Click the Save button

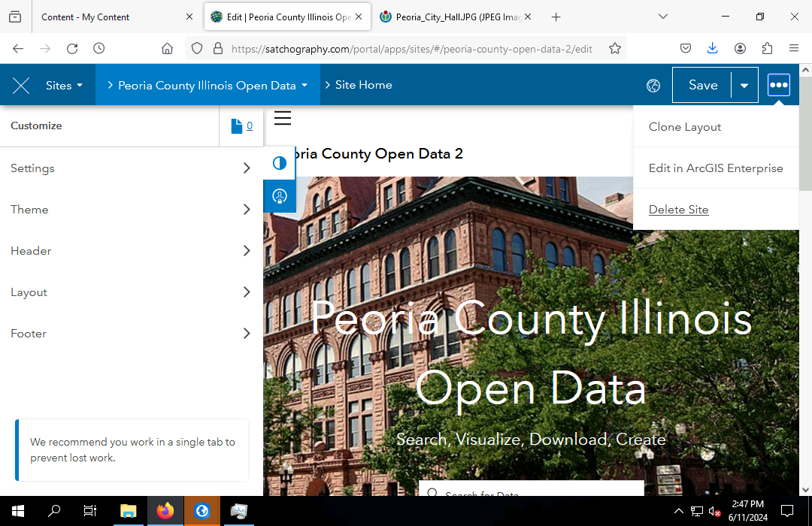click(702, 86)
